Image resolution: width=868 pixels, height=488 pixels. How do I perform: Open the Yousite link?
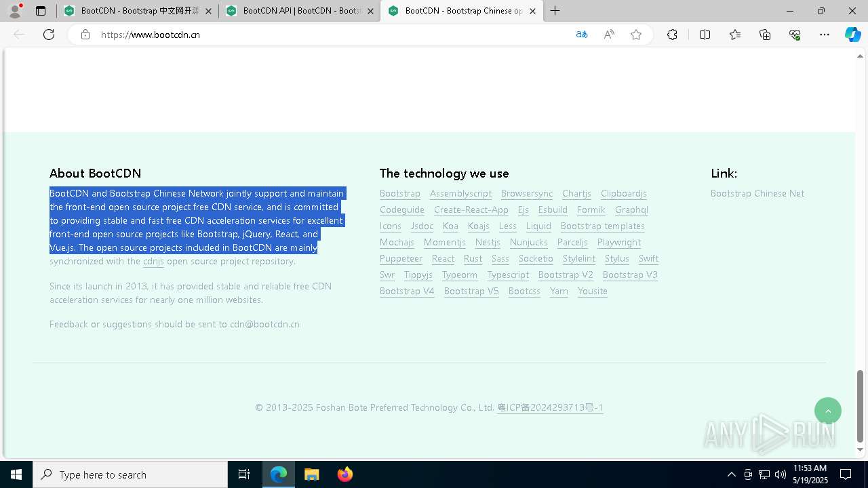593,291
